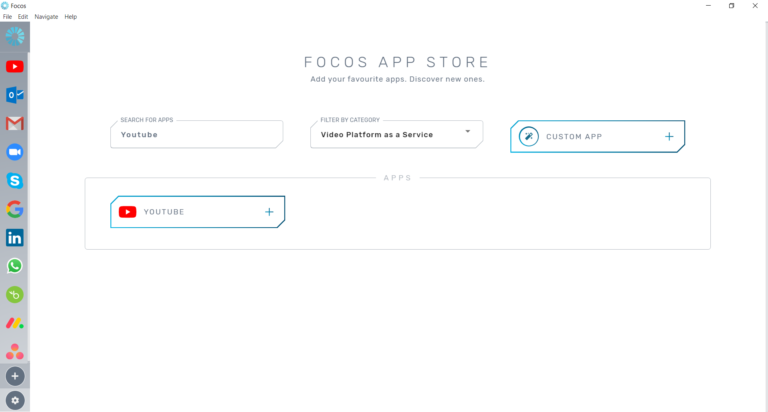
Task: Minimize the Focos window
Action: 708,6
